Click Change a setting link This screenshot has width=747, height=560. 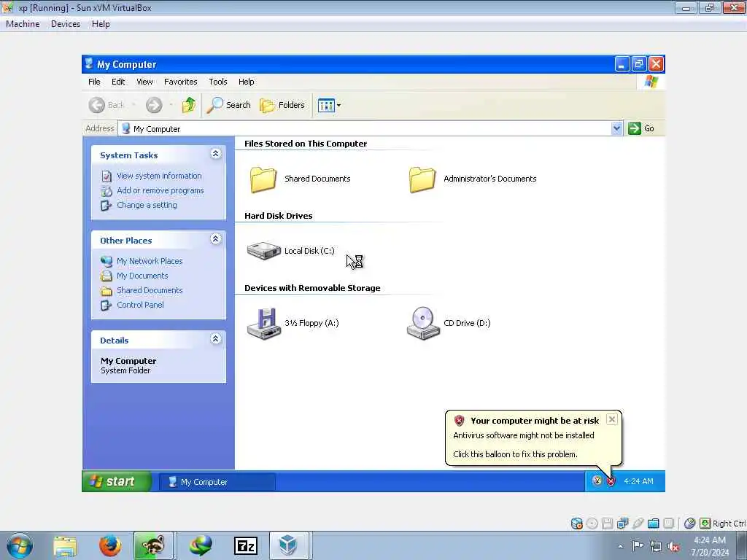tap(147, 205)
